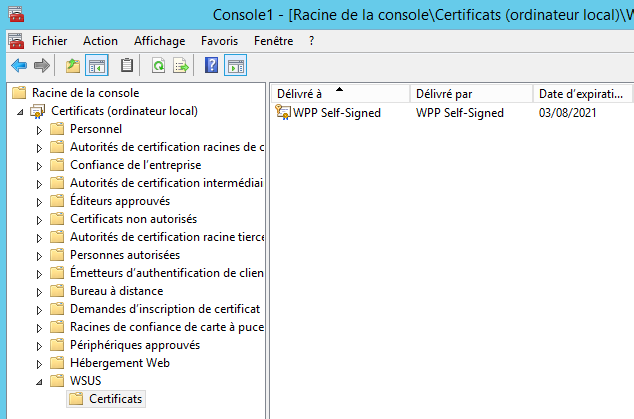Select Confiance de l'entreprise tree label

135,165
